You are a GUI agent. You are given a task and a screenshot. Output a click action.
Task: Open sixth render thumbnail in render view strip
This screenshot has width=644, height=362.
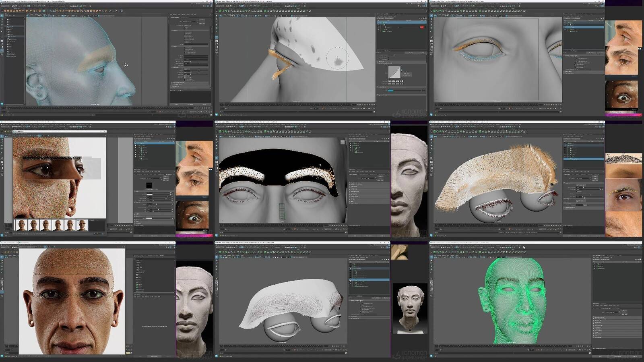[x=82, y=225]
